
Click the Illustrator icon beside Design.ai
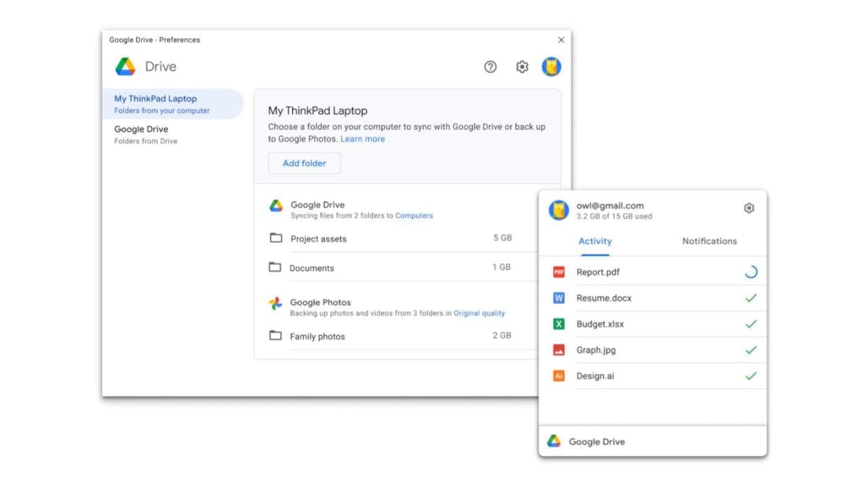click(x=558, y=375)
